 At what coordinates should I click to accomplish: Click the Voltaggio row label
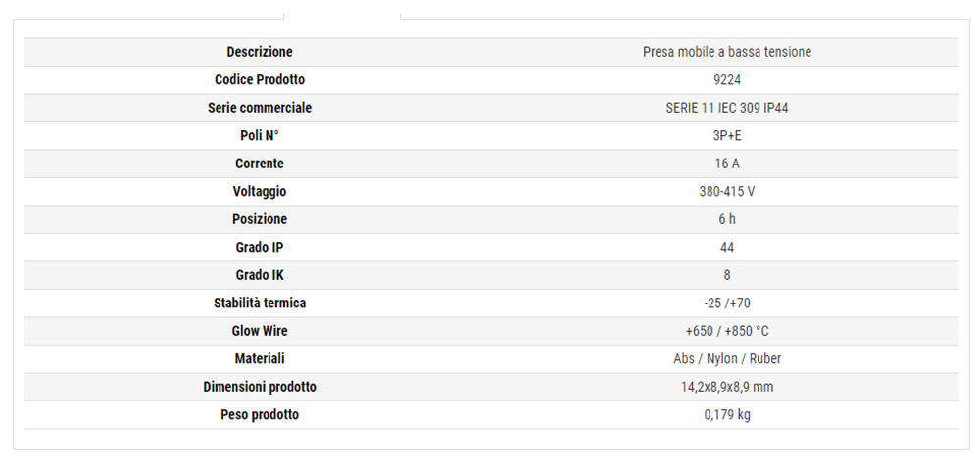[x=260, y=192]
